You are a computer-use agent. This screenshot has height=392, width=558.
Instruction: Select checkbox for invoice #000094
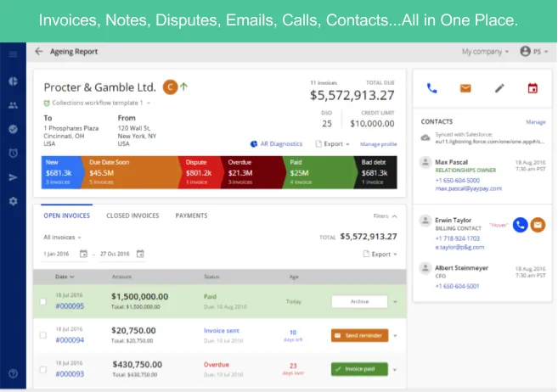click(43, 335)
